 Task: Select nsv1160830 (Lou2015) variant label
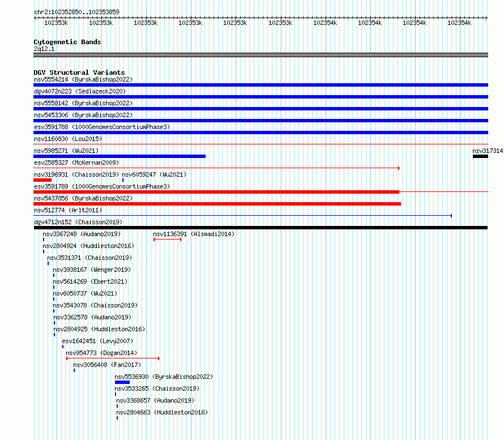point(68,139)
